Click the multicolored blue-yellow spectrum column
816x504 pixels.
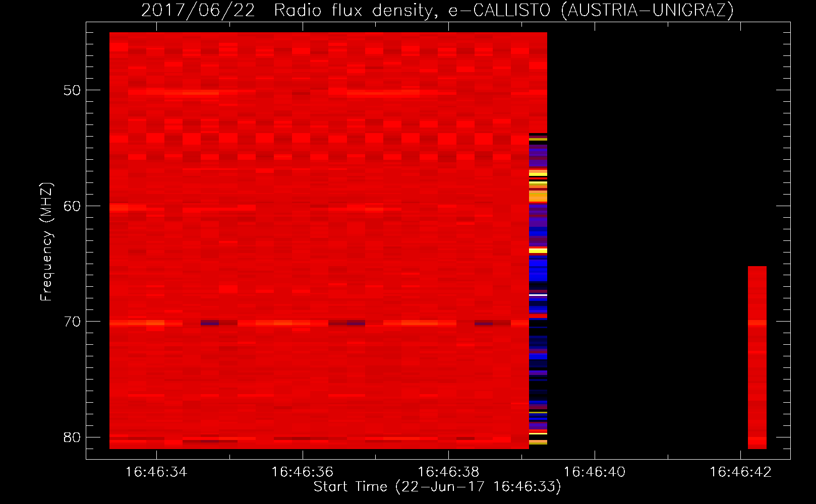538,289
